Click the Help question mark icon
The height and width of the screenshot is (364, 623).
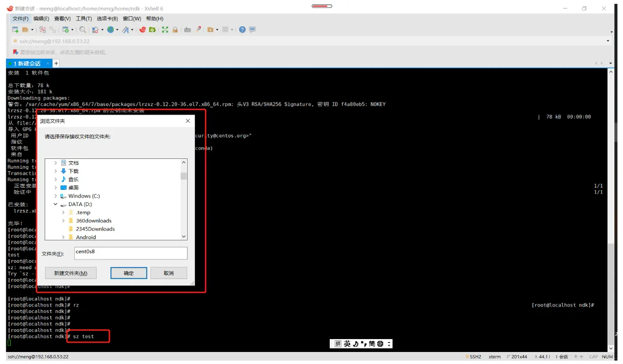point(242,30)
